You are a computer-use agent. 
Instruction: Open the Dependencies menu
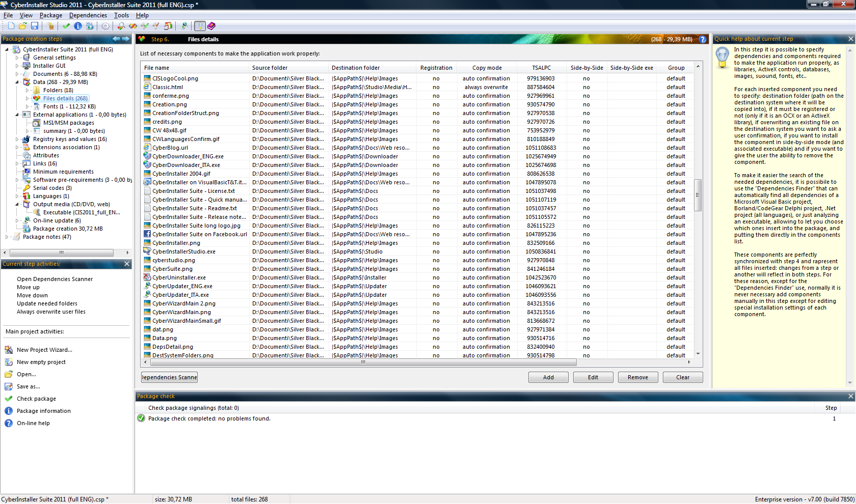tap(88, 15)
